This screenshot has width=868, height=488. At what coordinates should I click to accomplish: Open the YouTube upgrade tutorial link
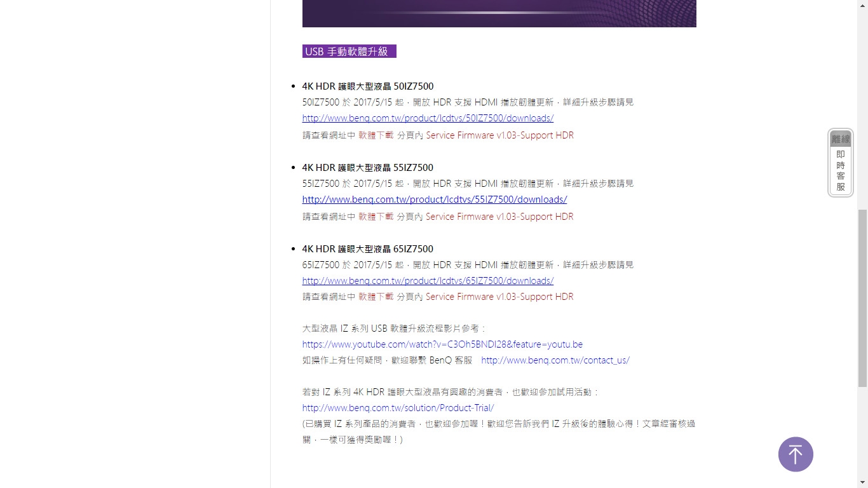coord(442,344)
